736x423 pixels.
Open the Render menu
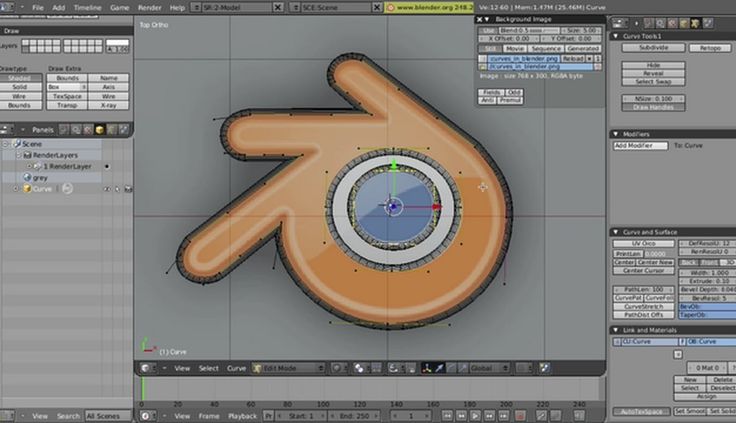pyautogui.click(x=150, y=8)
